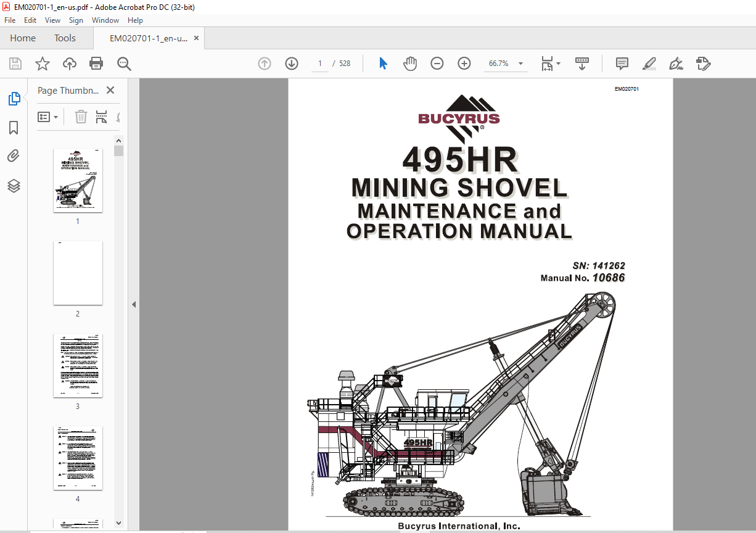Open the View menu
This screenshot has height=533, width=756.
(52, 20)
